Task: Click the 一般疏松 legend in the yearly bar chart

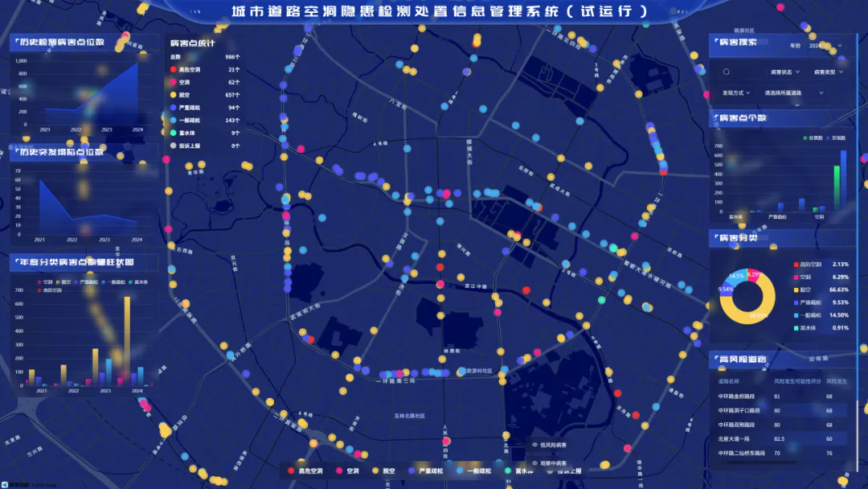Action: 113,282
